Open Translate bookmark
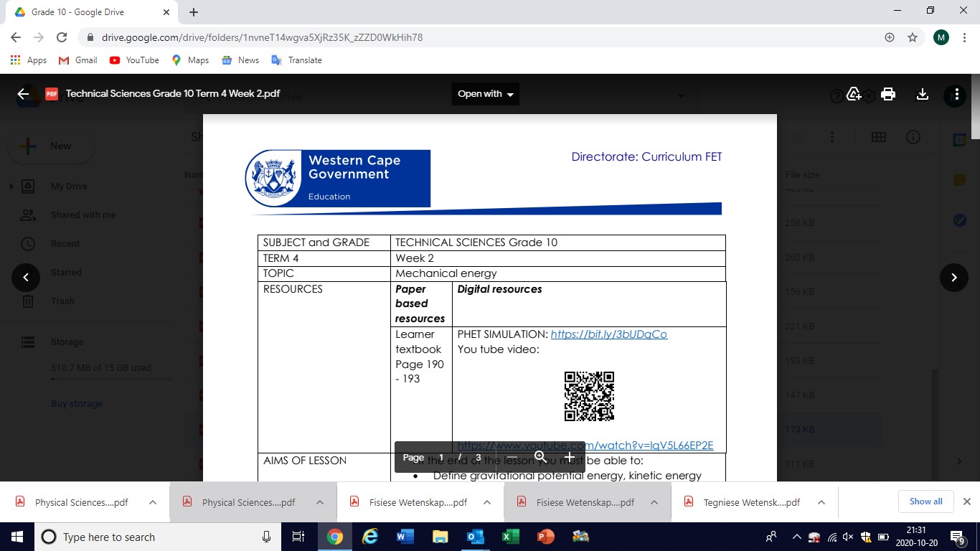This screenshot has width=980, height=551. pos(296,60)
